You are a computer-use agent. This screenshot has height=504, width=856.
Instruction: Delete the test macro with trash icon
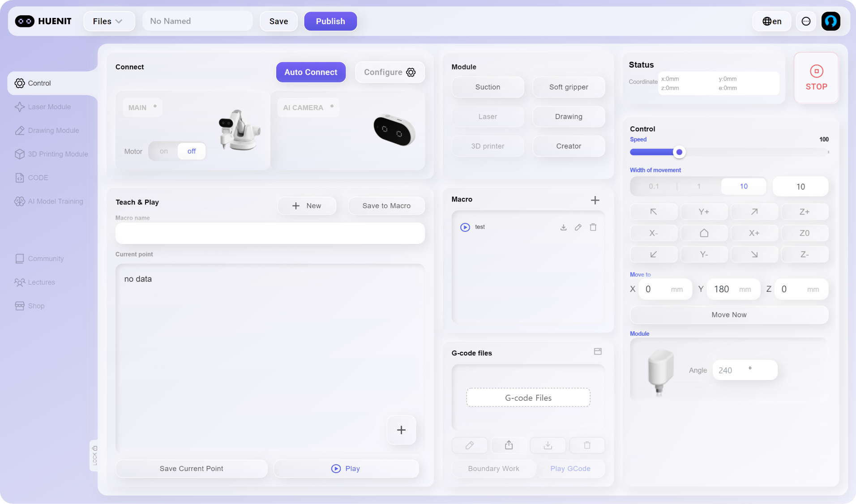[x=593, y=227]
